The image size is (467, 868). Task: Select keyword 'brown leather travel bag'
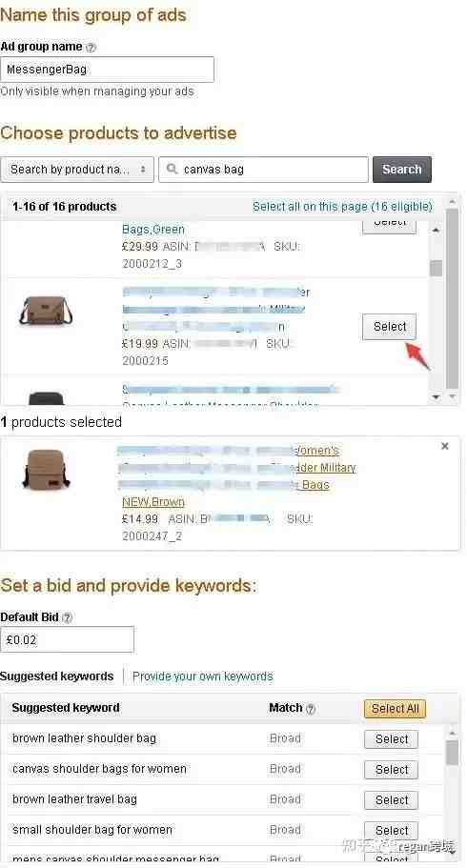[391, 800]
